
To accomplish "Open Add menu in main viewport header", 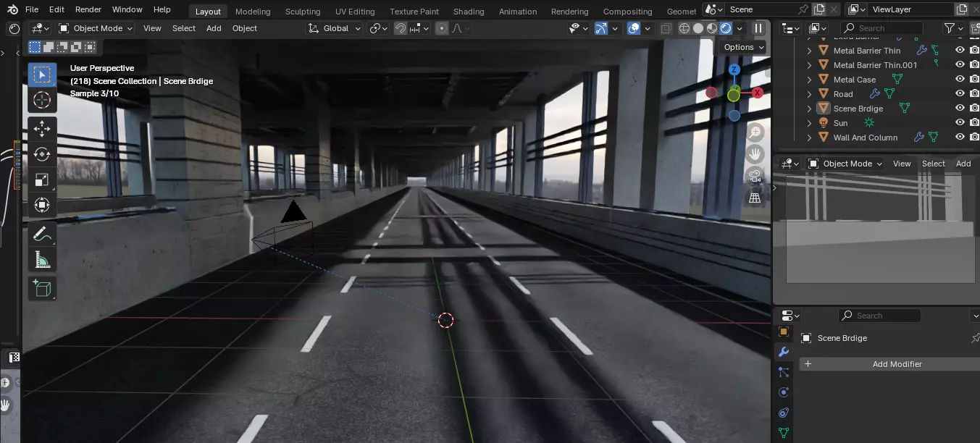I will 214,28.
